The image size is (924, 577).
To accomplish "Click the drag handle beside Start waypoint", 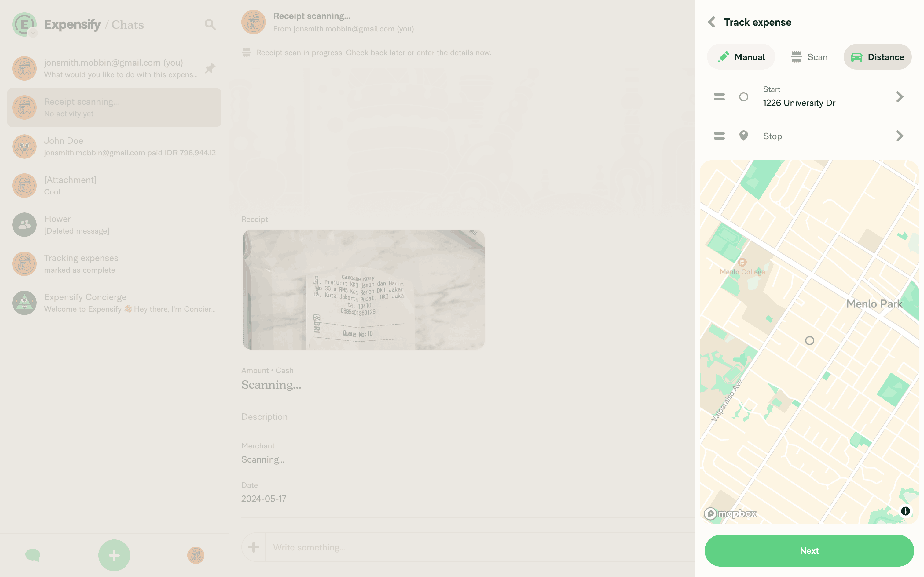I will coord(719,97).
